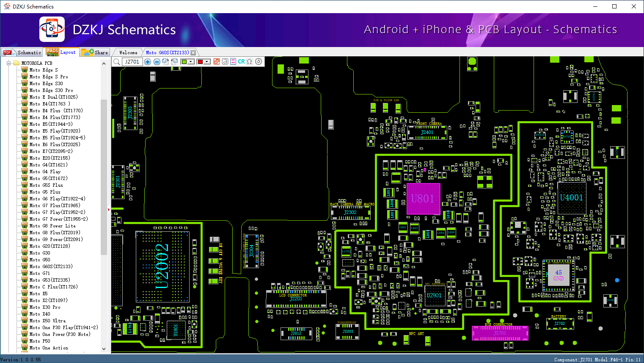Select Moto C Plus(XT1726) entry
The width and height of the screenshot is (644, 363).
click(53, 287)
